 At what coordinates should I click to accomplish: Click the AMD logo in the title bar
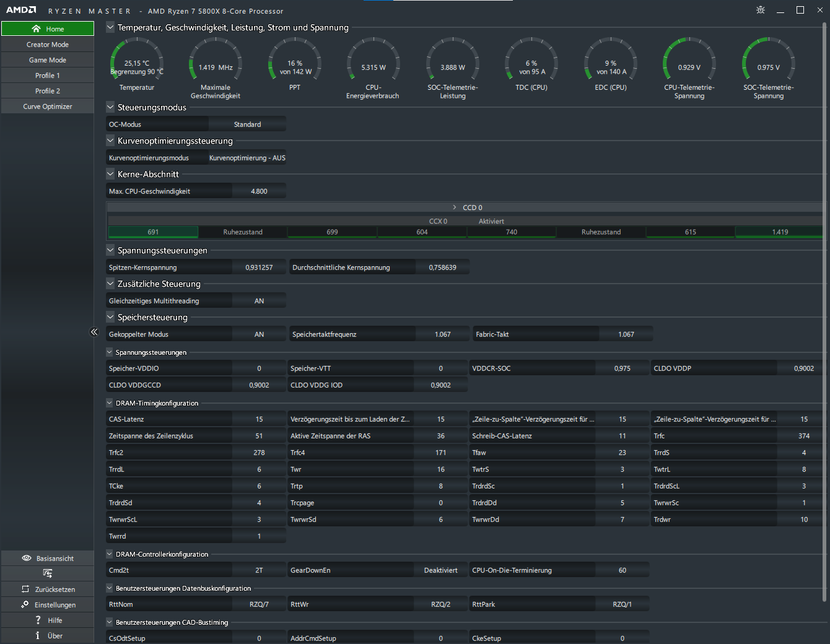(x=21, y=10)
